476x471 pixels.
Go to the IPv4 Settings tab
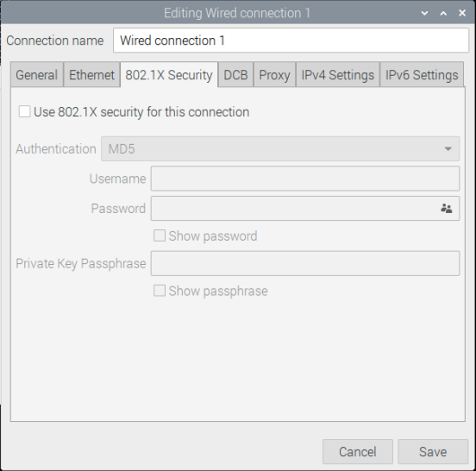coord(337,75)
